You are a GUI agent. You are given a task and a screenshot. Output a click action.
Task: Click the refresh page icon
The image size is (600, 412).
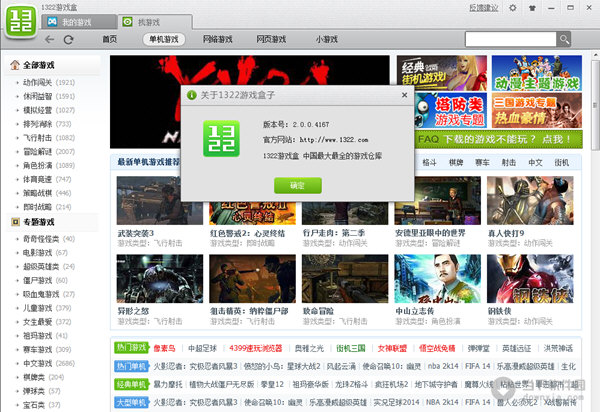tap(68, 39)
